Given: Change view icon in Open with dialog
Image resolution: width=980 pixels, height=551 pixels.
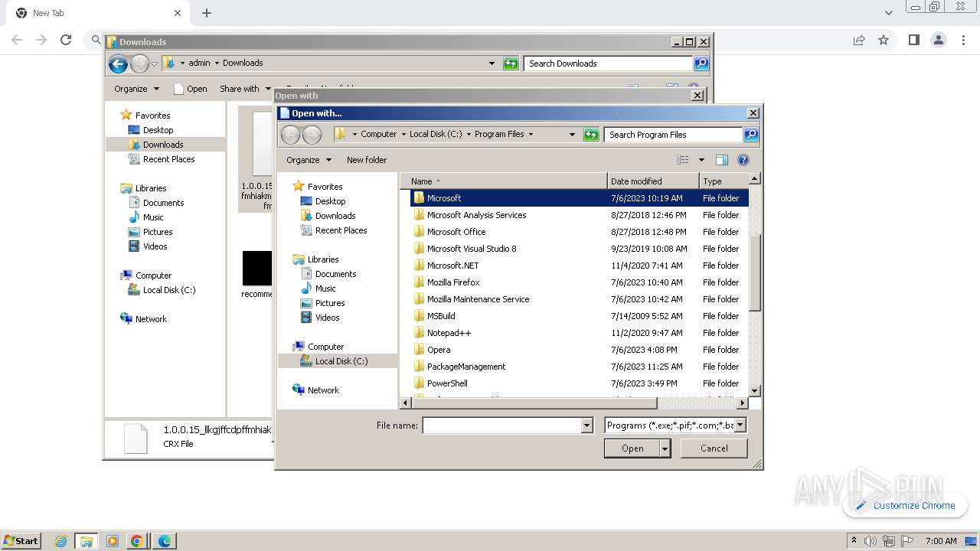Looking at the screenshot, I should tap(683, 160).
